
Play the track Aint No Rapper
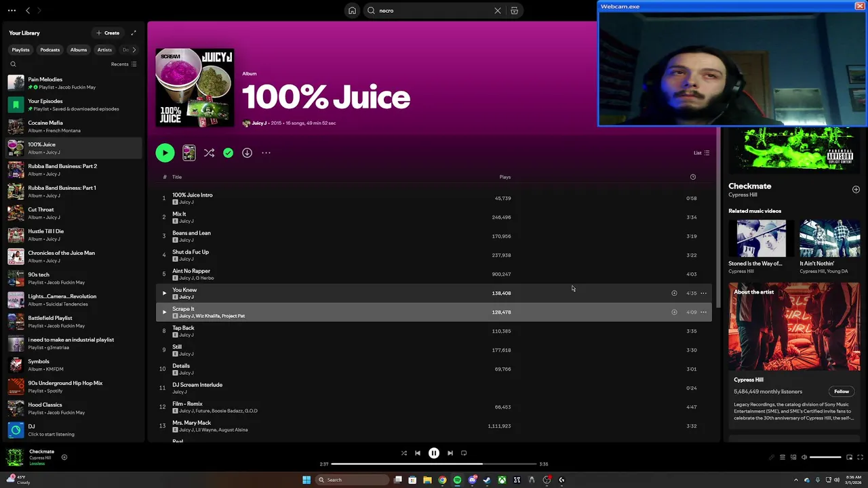163,274
